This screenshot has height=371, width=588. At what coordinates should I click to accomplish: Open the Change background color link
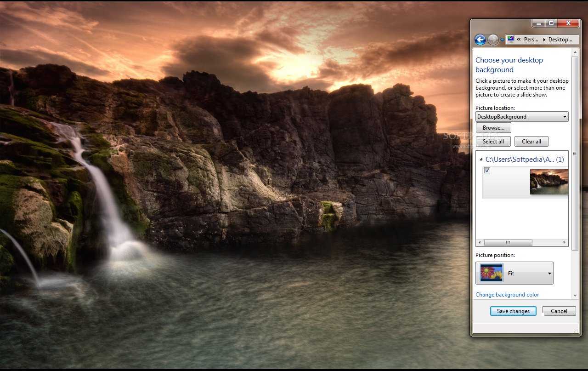coord(507,295)
